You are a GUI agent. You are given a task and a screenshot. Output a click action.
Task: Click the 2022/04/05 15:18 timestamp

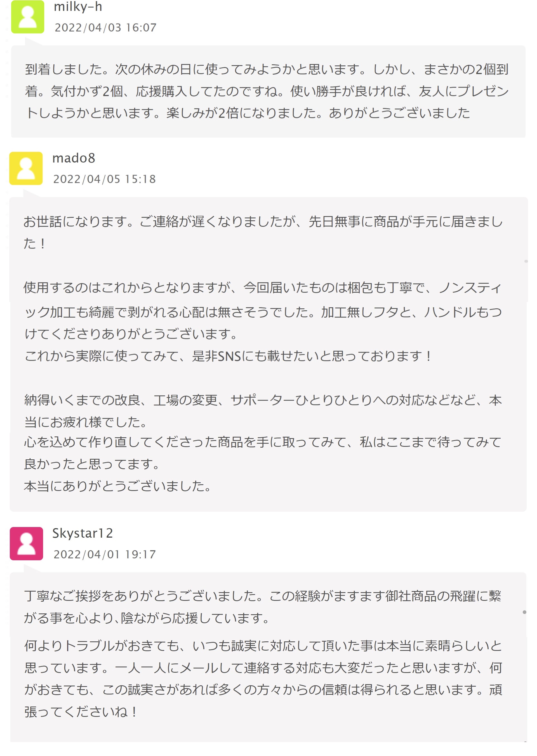(105, 179)
